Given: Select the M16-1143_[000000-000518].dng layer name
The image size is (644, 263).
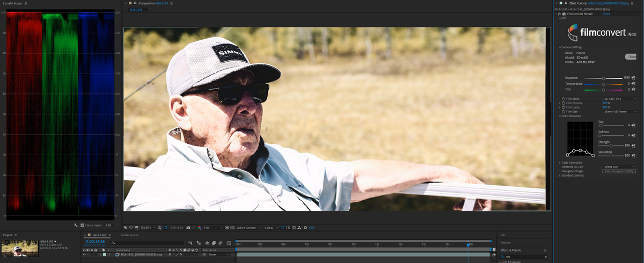Looking at the screenshot, I should point(141,254).
